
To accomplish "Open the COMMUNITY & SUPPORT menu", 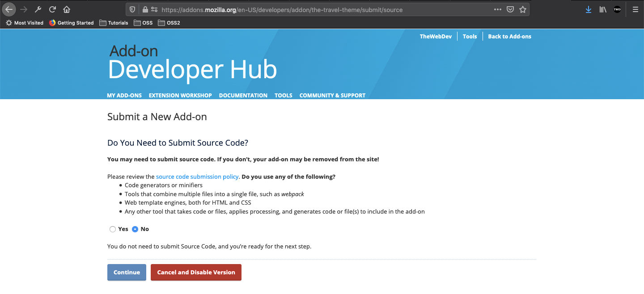I will 332,95.
